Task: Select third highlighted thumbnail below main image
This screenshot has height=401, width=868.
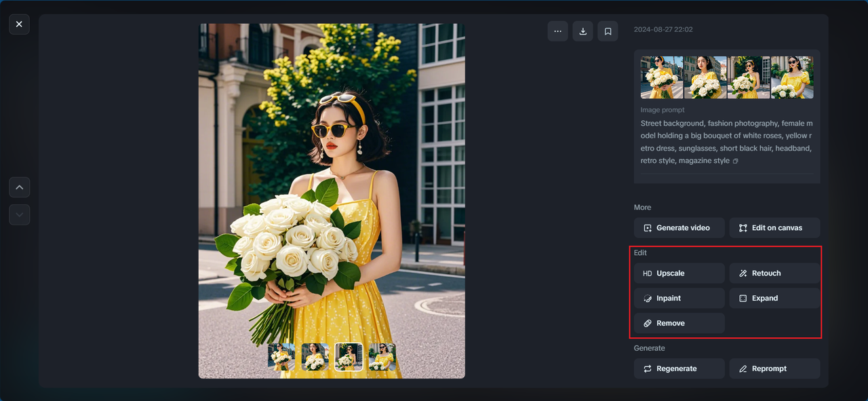Action: click(349, 357)
